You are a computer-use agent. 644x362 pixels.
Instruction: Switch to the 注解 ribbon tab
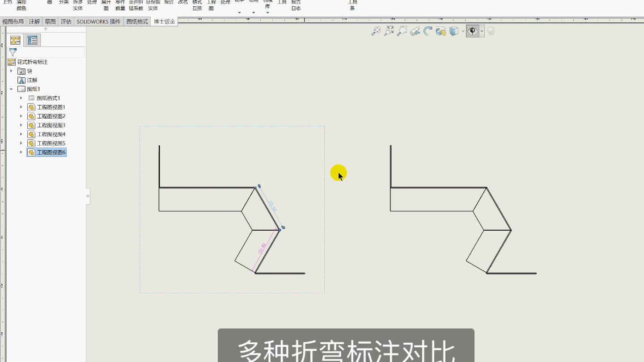pyautogui.click(x=34, y=21)
